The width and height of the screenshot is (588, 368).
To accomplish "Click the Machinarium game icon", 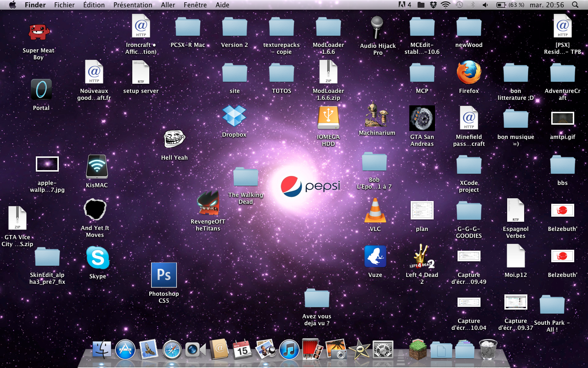I will (377, 115).
